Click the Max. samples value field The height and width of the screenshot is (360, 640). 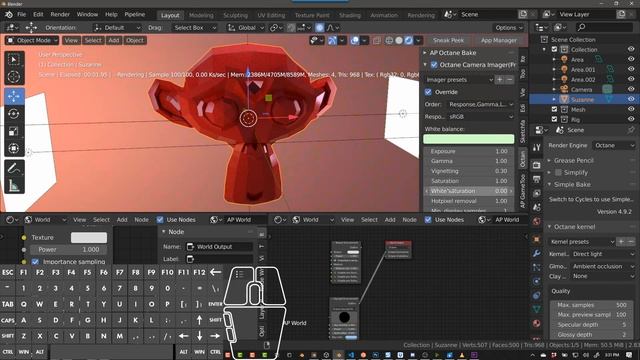(591, 305)
